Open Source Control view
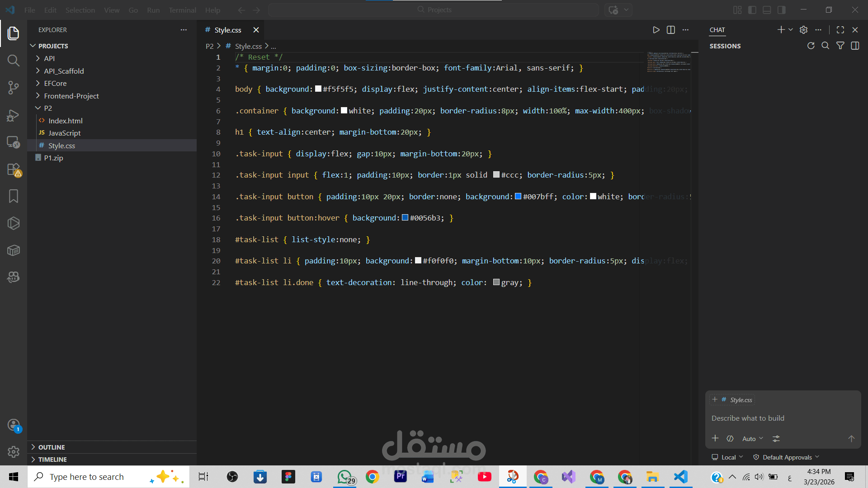The height and width of the screenshot is (488, 868). (x=14, y=88)
